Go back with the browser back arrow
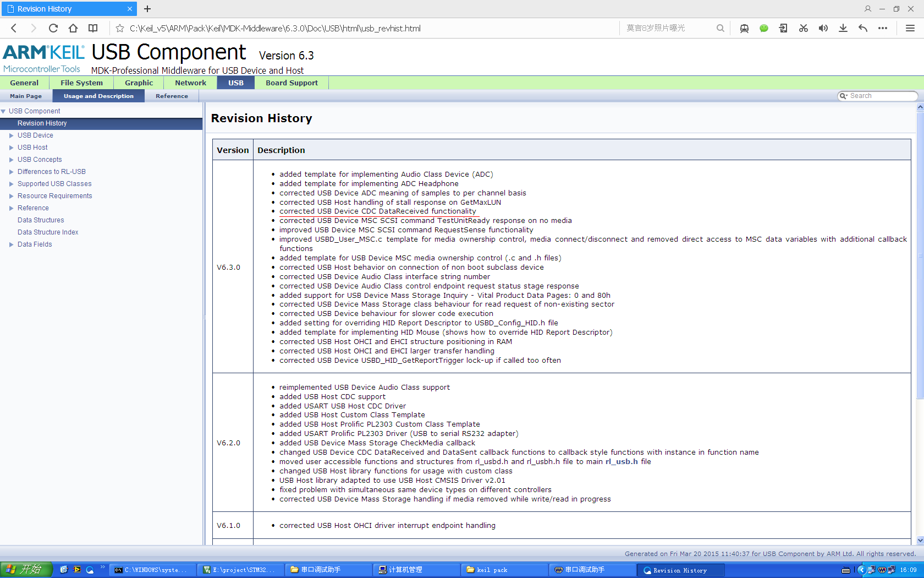Image resolution: width=924 pixels, height=578 pixels. point(14,28)
